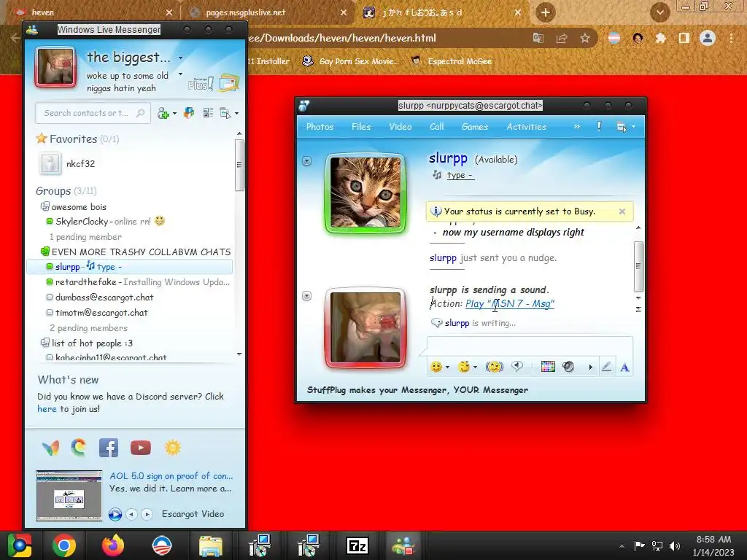Click the chat message input box
Viewport: 747px width, 560px height.
(x=530, y=345)
